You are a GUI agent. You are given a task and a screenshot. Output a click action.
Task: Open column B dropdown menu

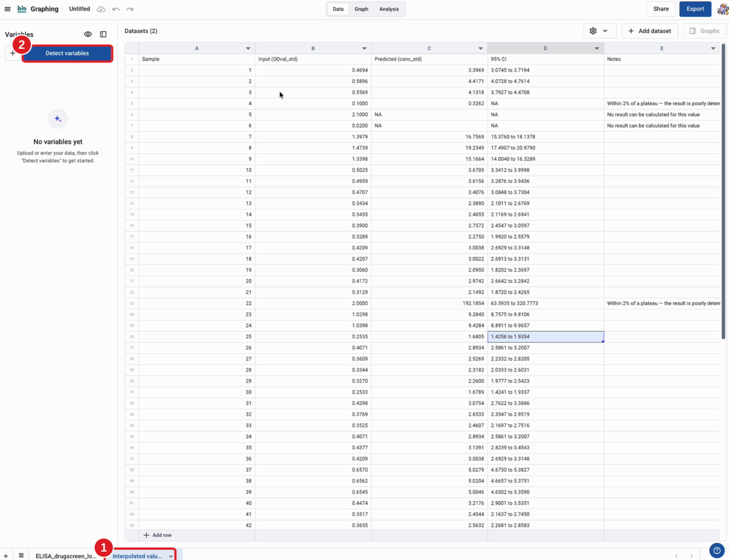click(x=364, y=48)
